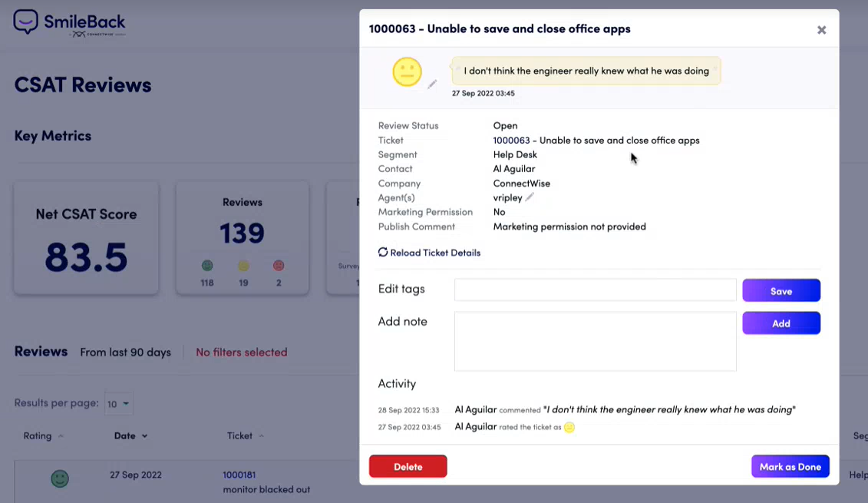Viewport: 868px width, 503px height.
Task: Click the comment bubble text
Action: pos(586,71)
